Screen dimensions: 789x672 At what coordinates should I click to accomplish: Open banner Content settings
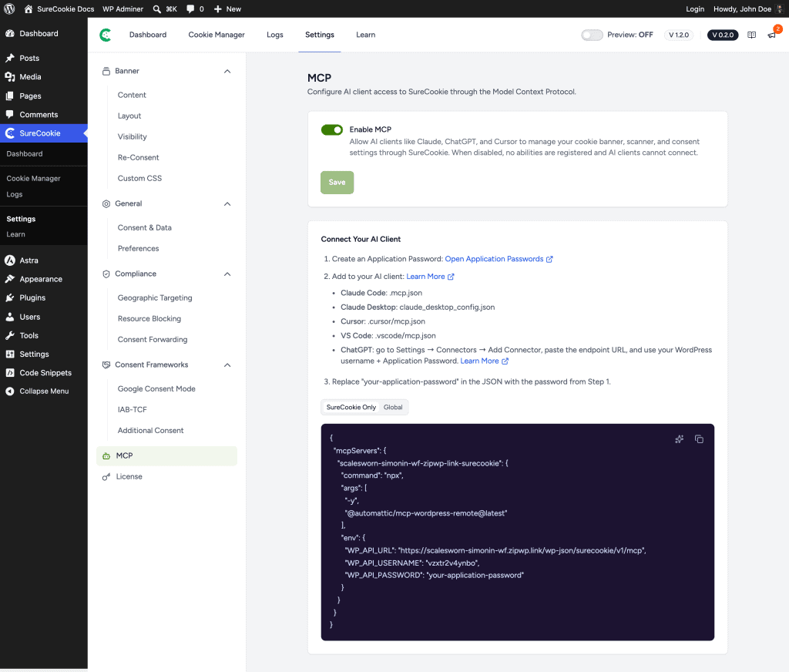pos(132,95)
